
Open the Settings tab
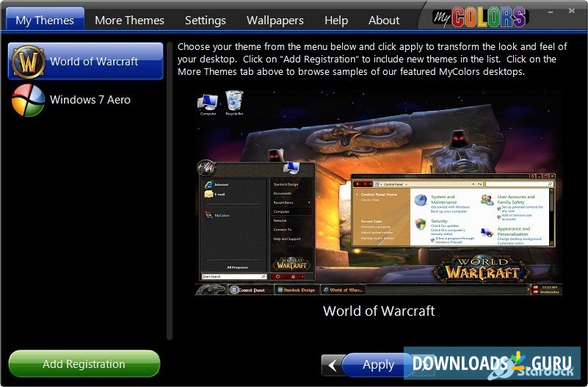[205, 21]
